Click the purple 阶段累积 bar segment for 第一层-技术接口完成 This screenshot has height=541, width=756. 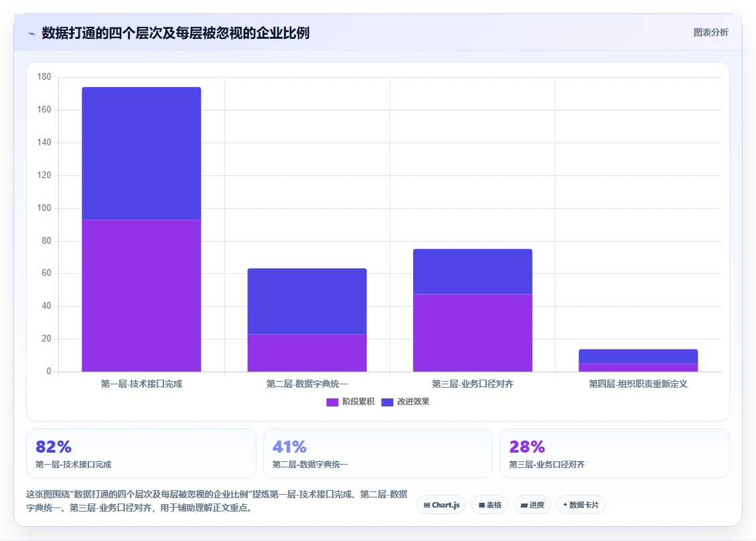pos(141,295)
